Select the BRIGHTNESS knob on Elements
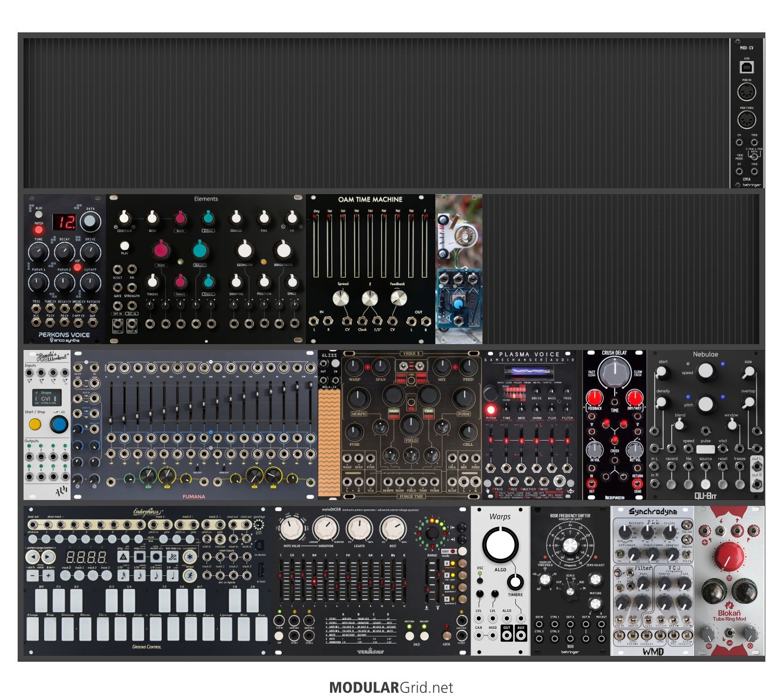 [x=284, y=250]
